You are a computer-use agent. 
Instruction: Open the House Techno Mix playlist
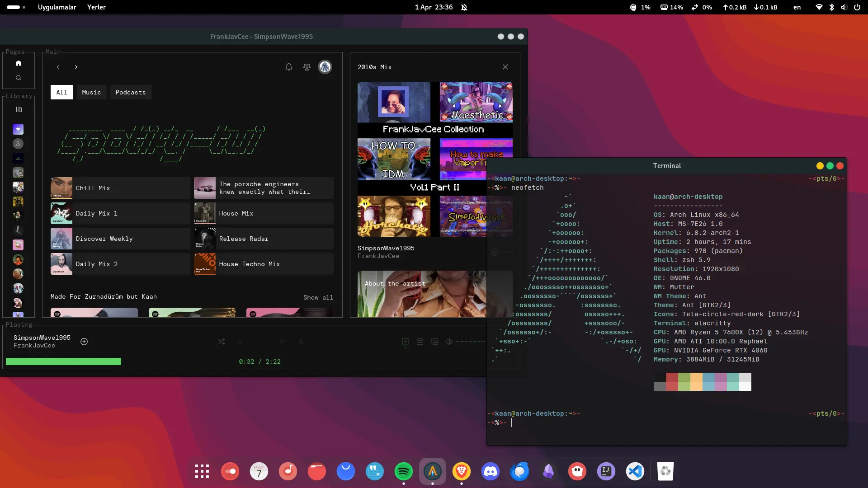264,264
